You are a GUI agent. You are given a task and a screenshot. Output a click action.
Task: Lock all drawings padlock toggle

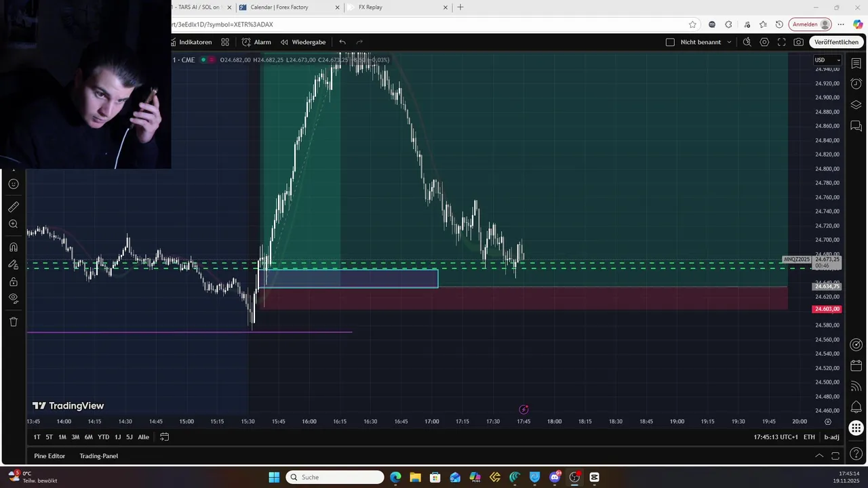[13, 281]
